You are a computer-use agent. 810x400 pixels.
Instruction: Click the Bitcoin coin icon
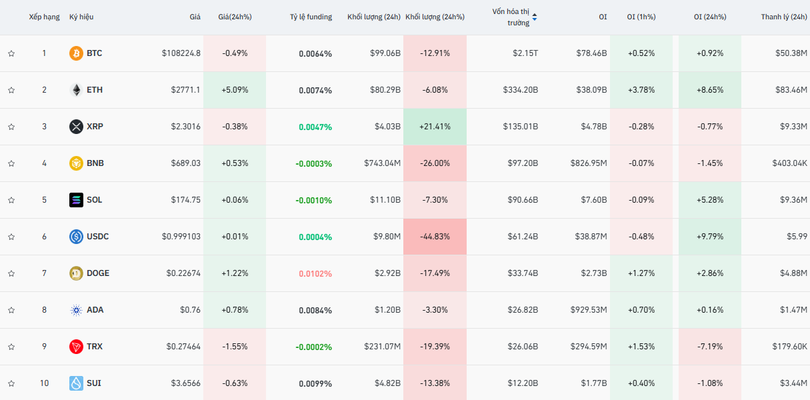[x=76, y=53]
